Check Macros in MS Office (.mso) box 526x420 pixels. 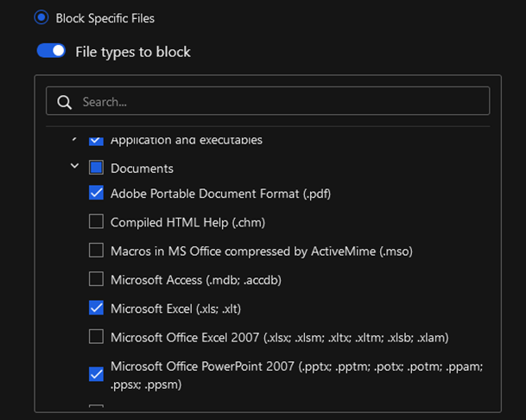(x=96, y=251)
